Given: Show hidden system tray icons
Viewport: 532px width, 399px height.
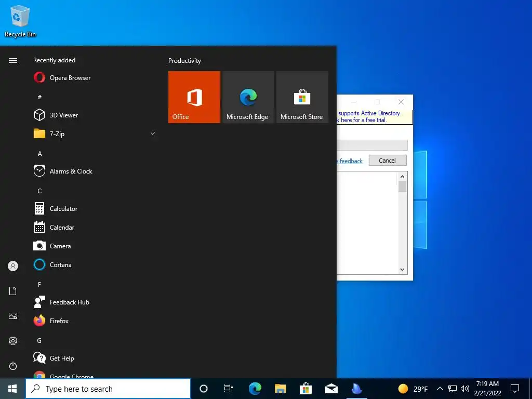Looking at the screenshot, I should pos(440,389).
